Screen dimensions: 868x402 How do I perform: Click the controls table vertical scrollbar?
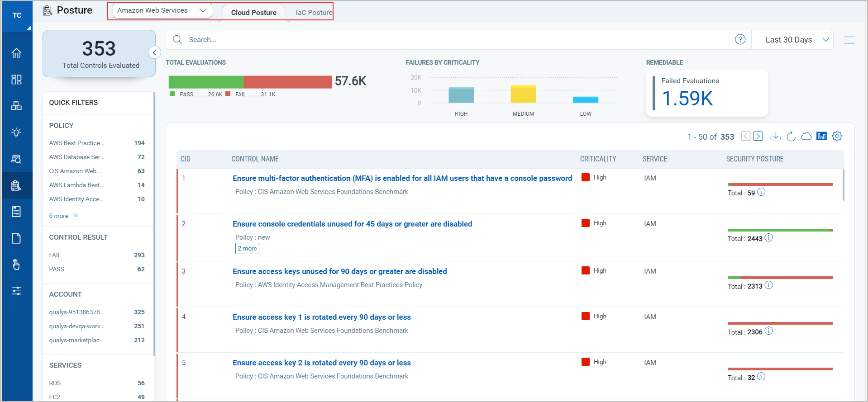(x=844, y=184)
